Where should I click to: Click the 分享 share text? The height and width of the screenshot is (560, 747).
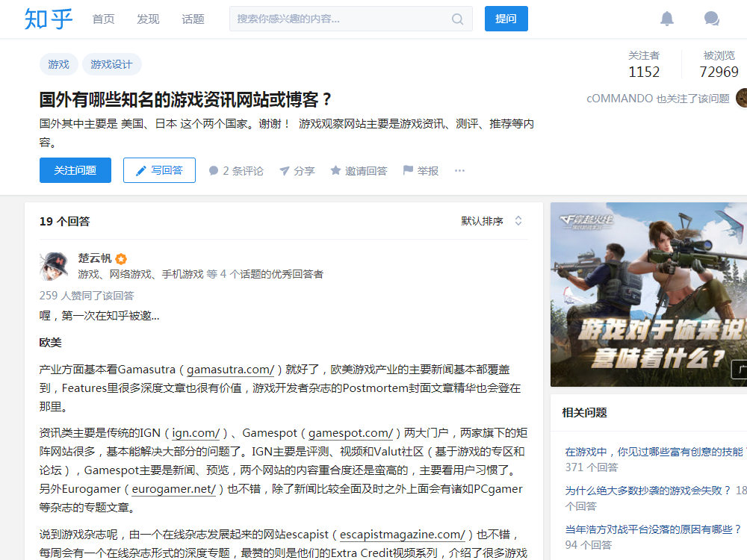click(304, 170)
